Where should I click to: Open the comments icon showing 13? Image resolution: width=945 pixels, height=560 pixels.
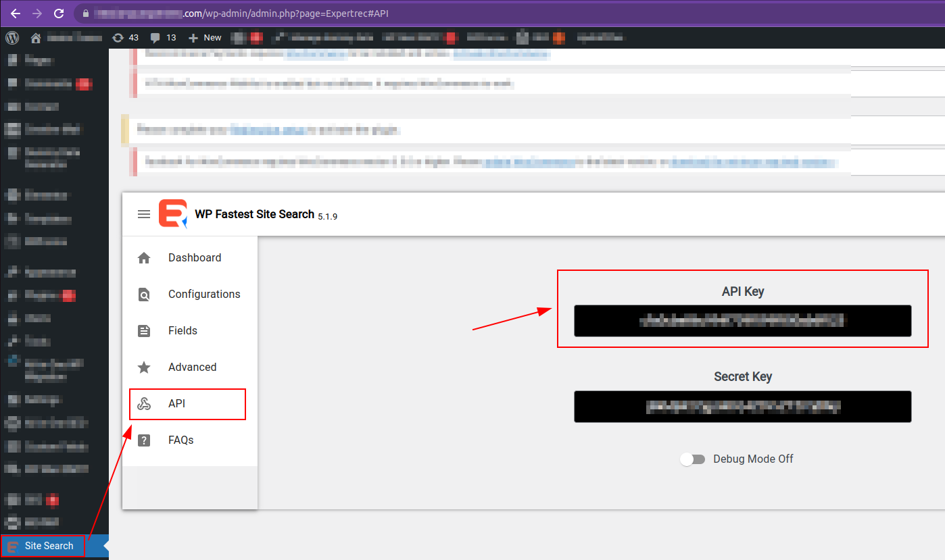(x=162, y=37)
